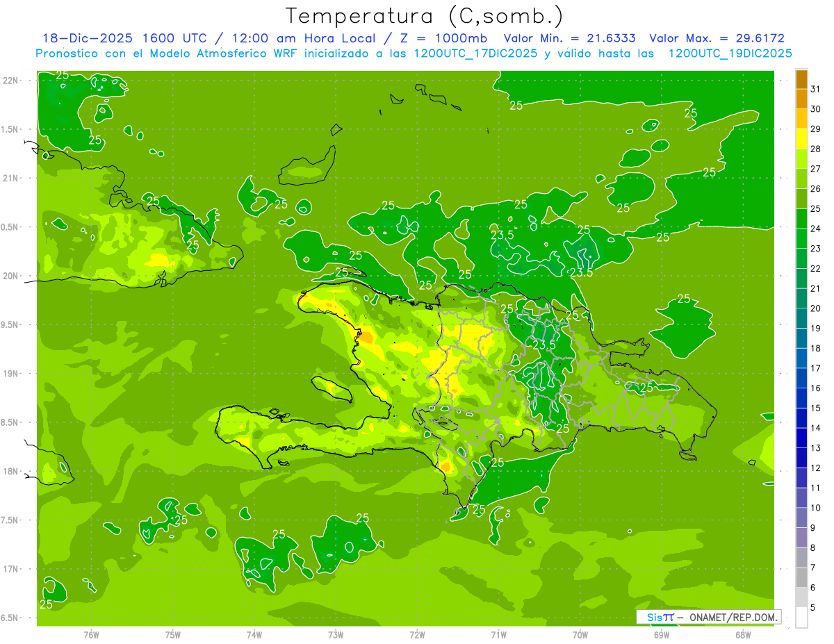The image size is (834, 644).
Task: Click the "15" colorbar scale label
Action: [x=816, y=408]
